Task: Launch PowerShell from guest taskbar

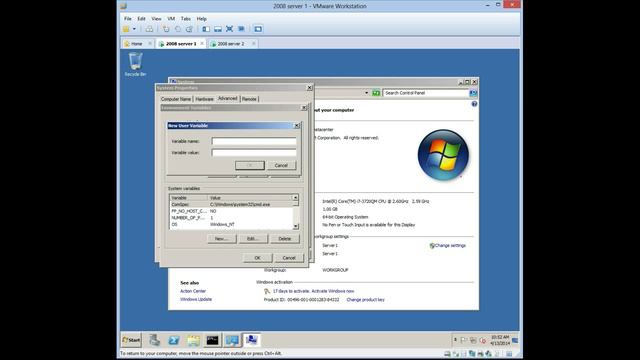Action: click(173, 340)
